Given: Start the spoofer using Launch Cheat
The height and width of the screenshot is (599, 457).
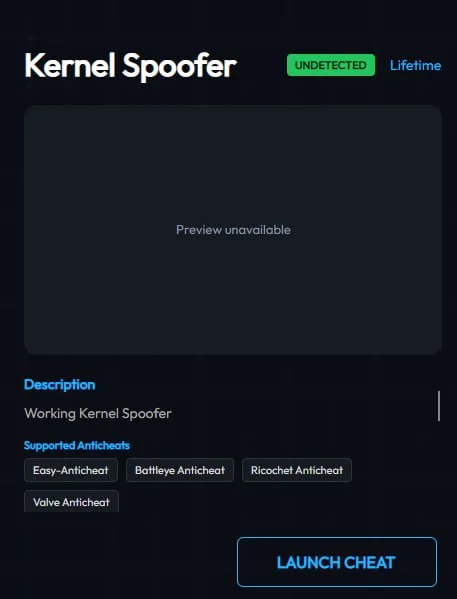Looking at the screenshot, I should point(337,562).
